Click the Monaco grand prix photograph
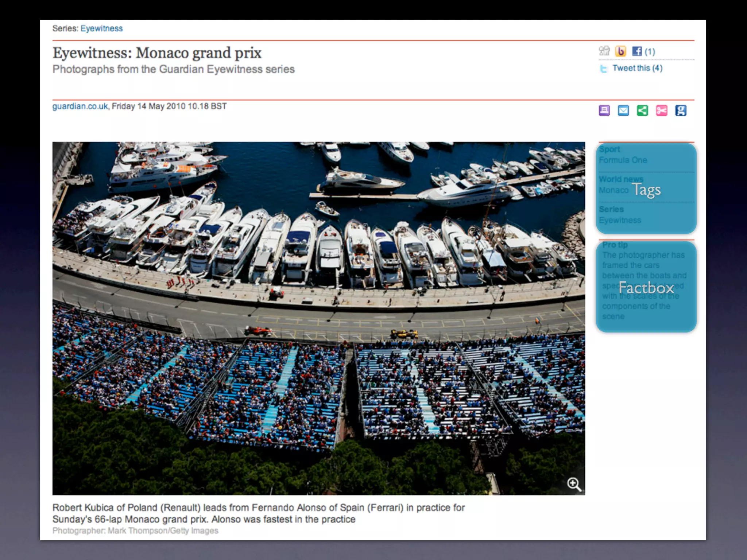Image resolution: width=747 pixels, height=560 pixels. (x=318, y=318)
